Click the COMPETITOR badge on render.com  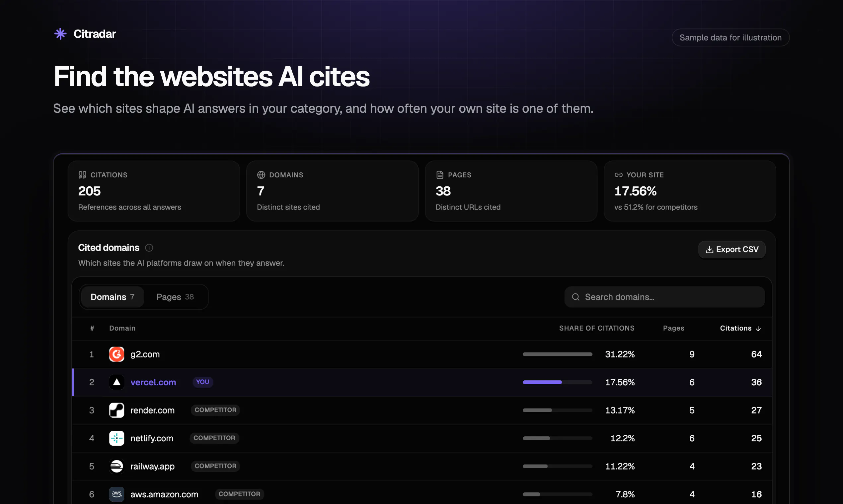click(x=215, y=410)
